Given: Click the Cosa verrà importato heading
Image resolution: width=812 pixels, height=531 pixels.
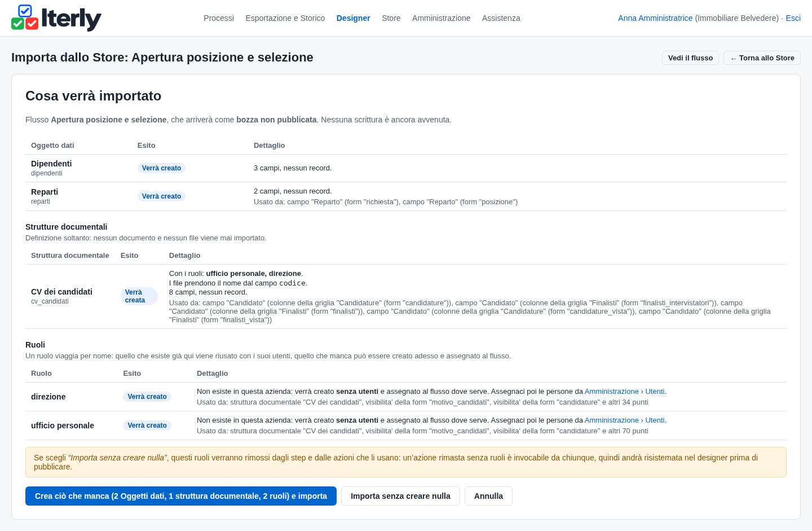Looking at the screenshot, I should click(94, 96).
